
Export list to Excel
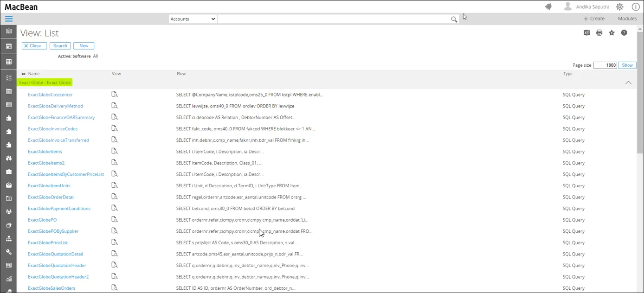(x=587, y=33)
